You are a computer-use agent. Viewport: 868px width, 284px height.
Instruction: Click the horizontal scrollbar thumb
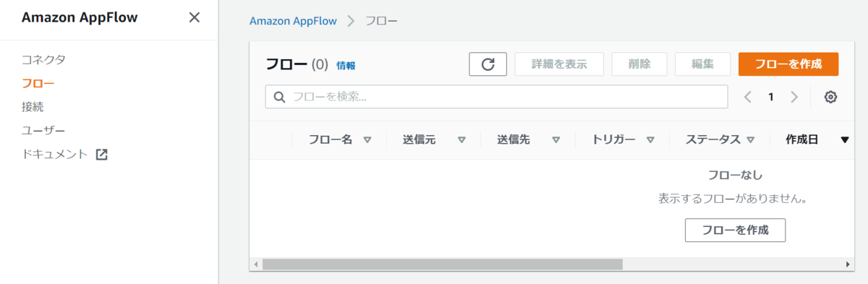click(x=442, y=264)
